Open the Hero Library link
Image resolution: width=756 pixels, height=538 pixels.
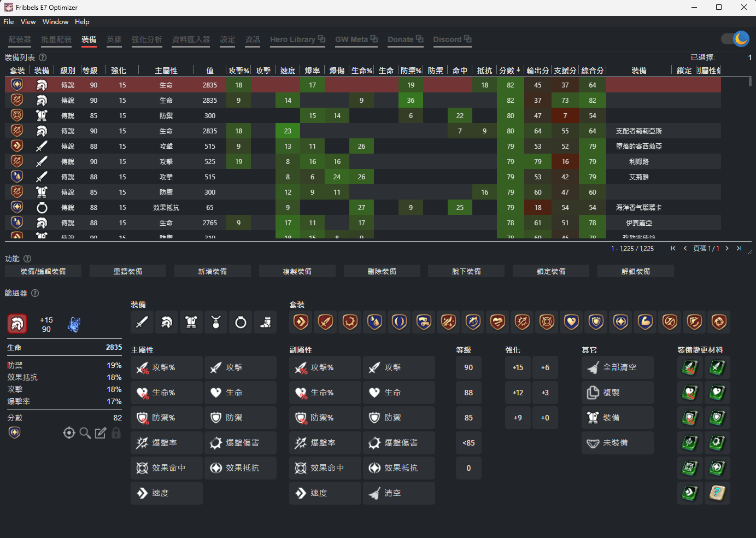[297, 39]
